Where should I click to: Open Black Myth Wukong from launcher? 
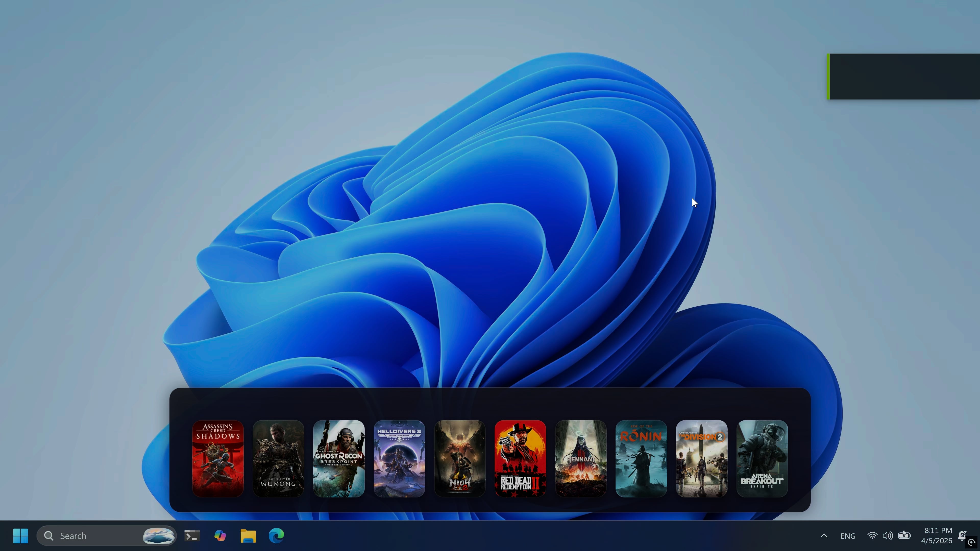(x=278, y=458)
